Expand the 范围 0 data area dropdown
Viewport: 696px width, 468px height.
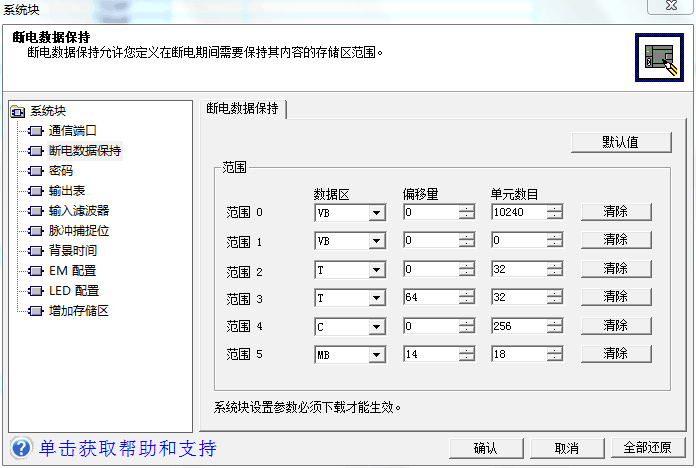(x=376, y=212)
